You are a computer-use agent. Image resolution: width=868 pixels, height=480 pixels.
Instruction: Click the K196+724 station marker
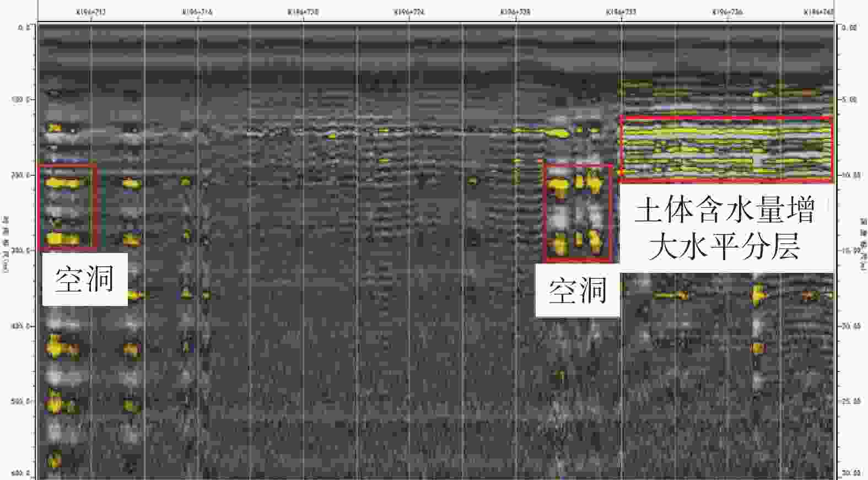409,12
